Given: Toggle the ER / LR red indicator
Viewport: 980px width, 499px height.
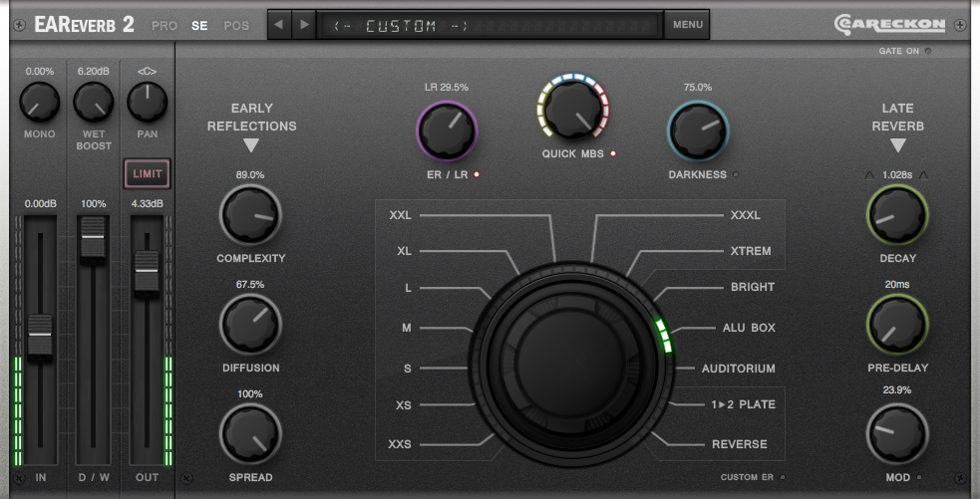Looking at the screenshot, I should 477,175.
